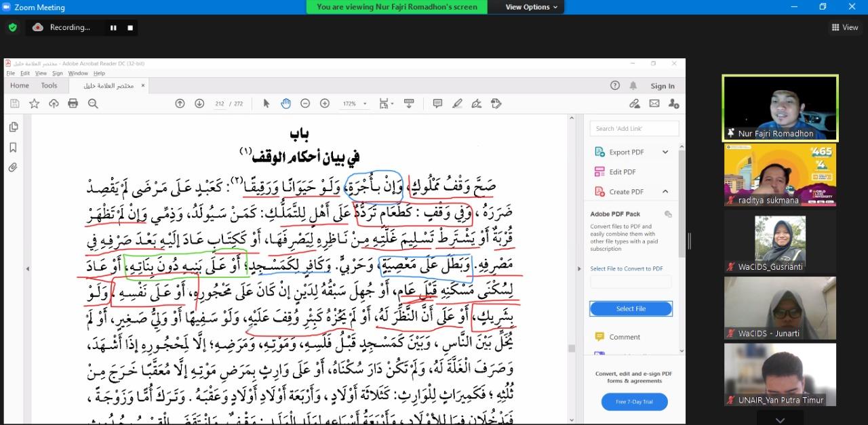The height and width of the screenshot is (425, 868).
Task: Select Nur Fajri Romadhon video thumbnail
Action: [x=780, y=108]
